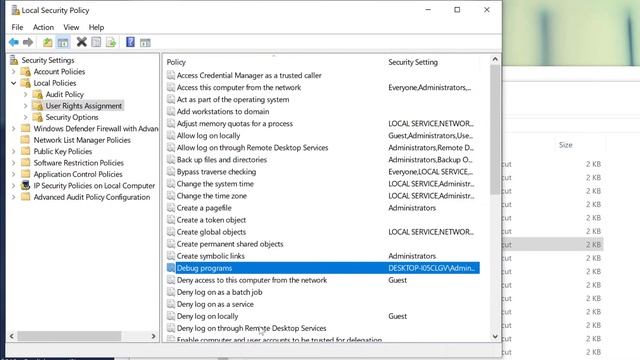
Task: Click the Security Options folder icon
Action: [x=38, y=117]
